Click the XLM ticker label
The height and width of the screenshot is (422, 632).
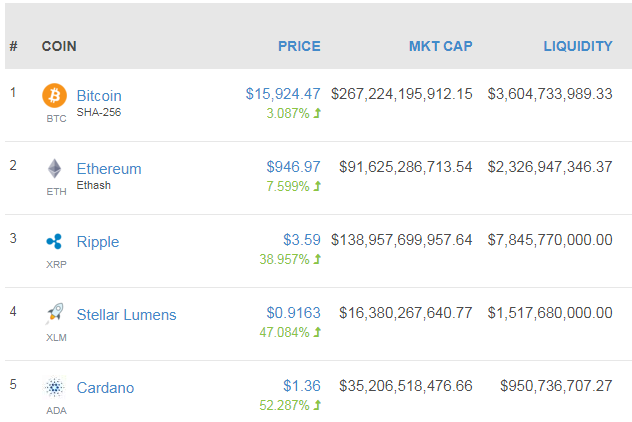(56, 337)
